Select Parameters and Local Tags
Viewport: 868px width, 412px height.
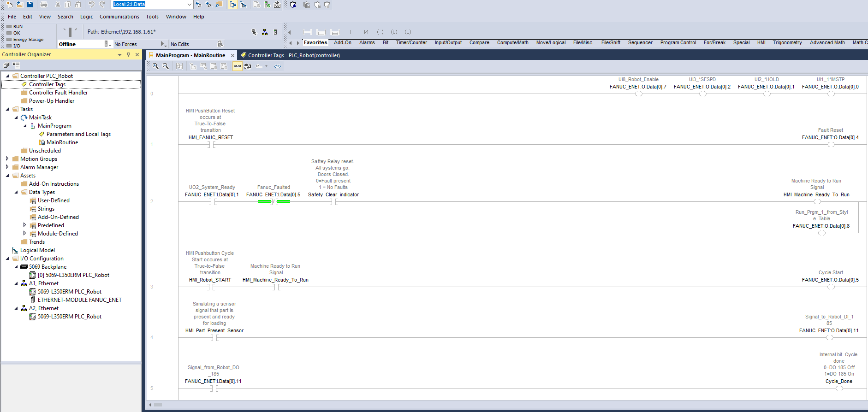[x=78, y=134]
